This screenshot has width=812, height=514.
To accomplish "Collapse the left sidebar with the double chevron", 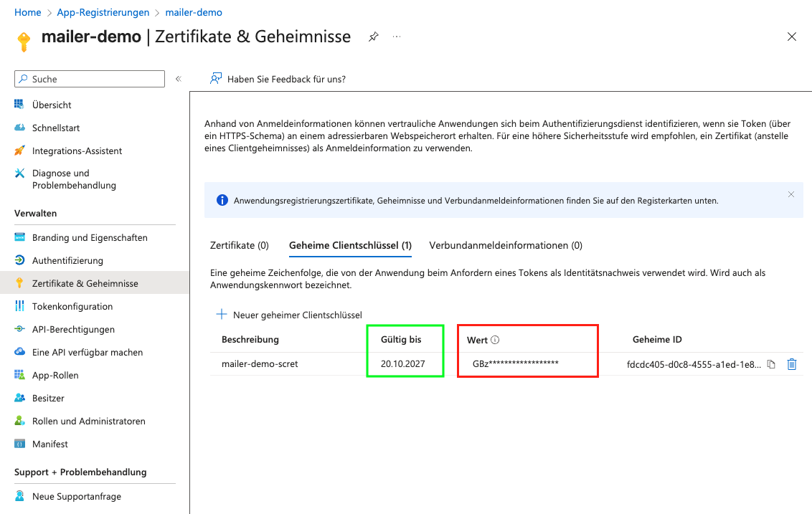I will 178,79.
